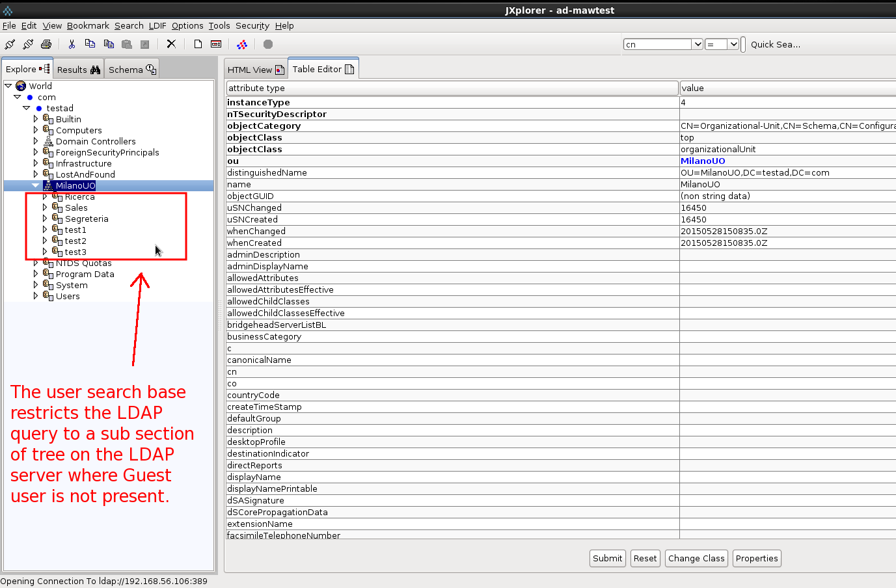Click the Segreteria node icon
This screenshot has width=896, height=588.
coord(57,219)
